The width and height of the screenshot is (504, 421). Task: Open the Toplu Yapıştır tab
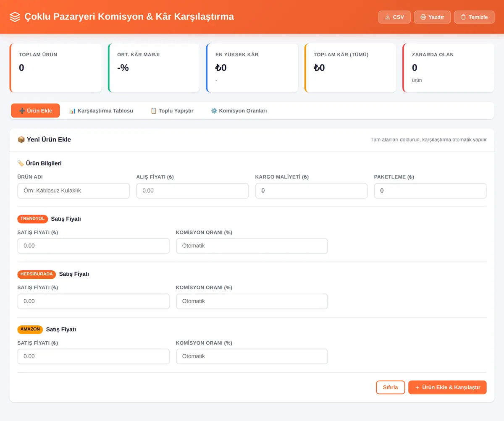pyautogui.click(x=172, y=111)
